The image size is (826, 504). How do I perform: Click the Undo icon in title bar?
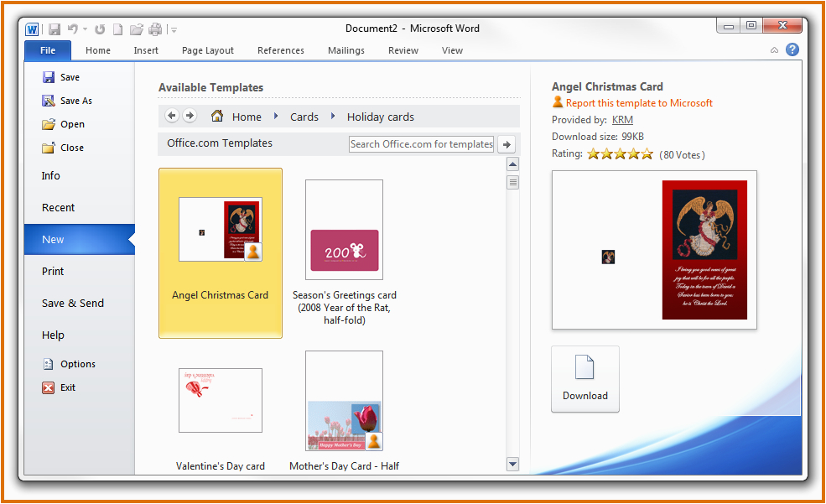point(73,29)
